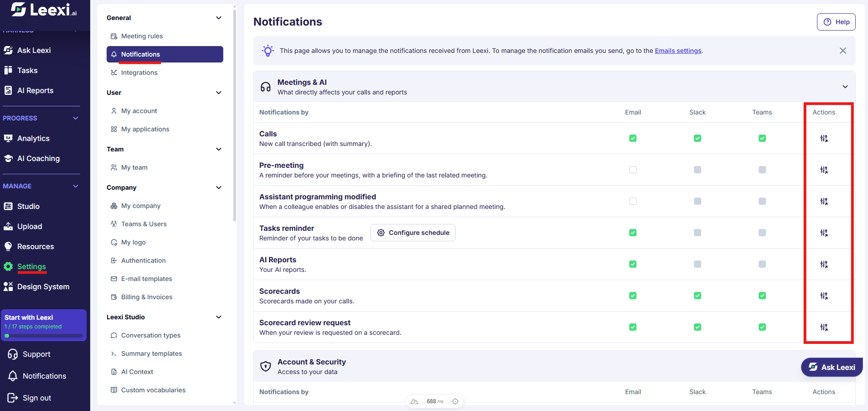
Task: Click the onboarding steps progress bar
Action: (44, 336)
